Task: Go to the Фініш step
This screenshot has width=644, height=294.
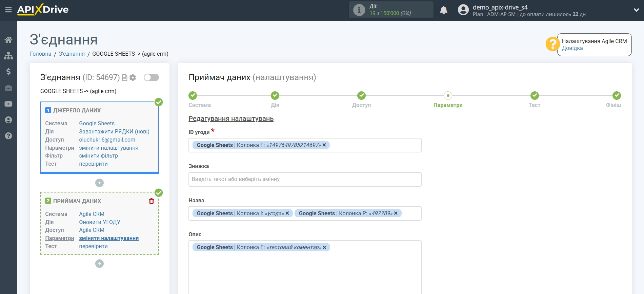Action: point(617,95)
